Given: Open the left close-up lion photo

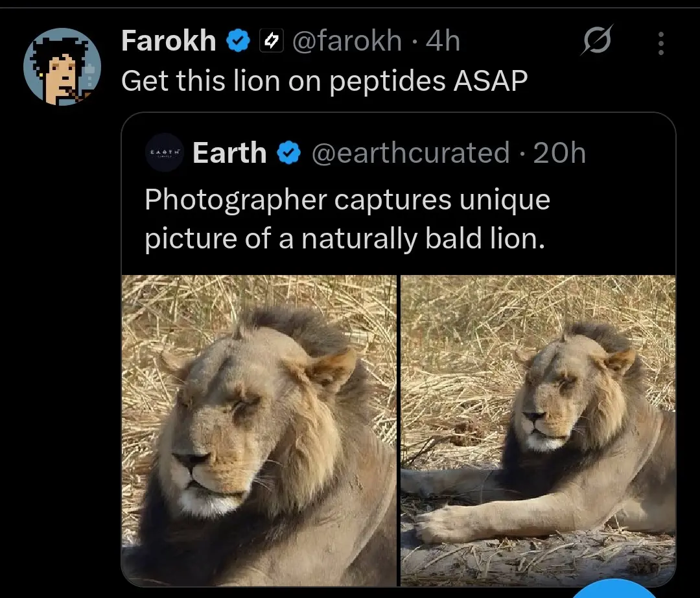Looking at the screenshot, I should [259, 430].
